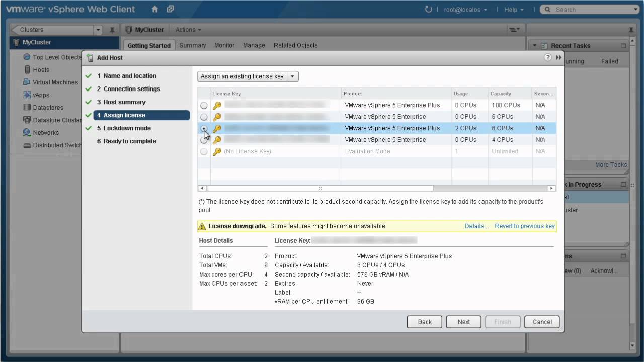The width and height of the screenshot is (644, 362).
Task: Click the help question mark in Add Host dialog
Action: (x=547, y=57)
